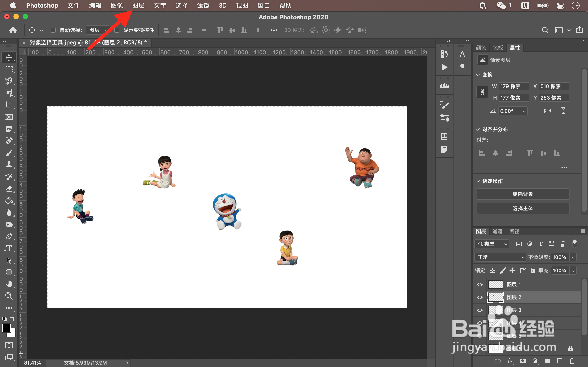Select the Crop tool
588x367 pixels.
click(9, 105)
